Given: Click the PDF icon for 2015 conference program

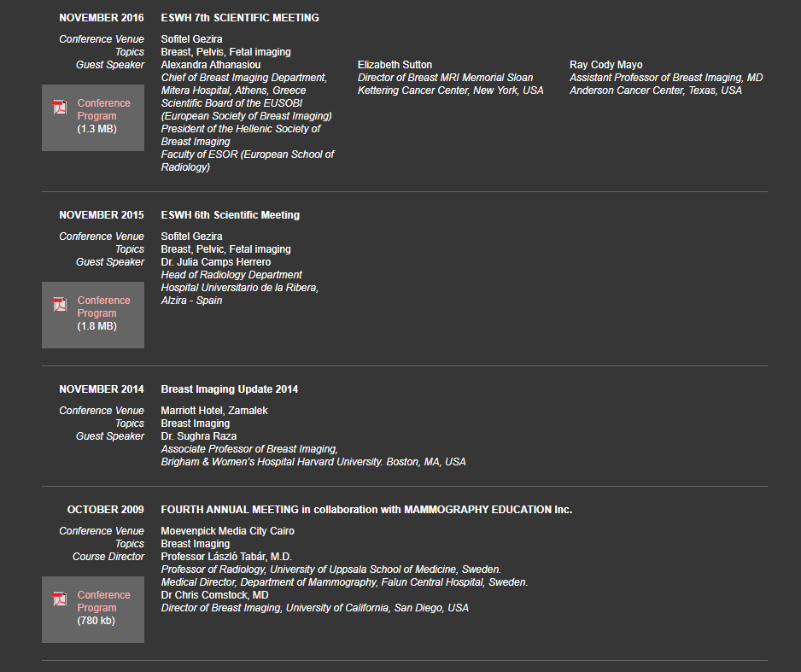Looking at the screenshot, I should (x=60, y=305).
